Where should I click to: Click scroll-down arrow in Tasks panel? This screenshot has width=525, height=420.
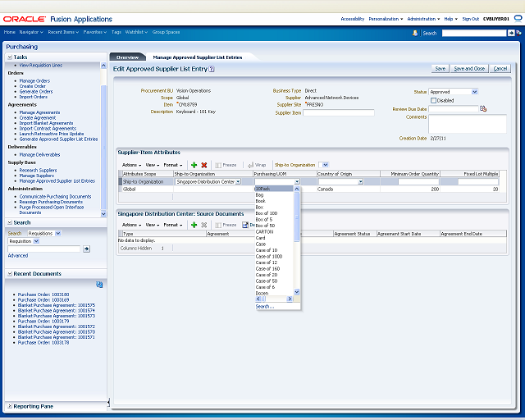pyautogui.click(x=103, y=214)
